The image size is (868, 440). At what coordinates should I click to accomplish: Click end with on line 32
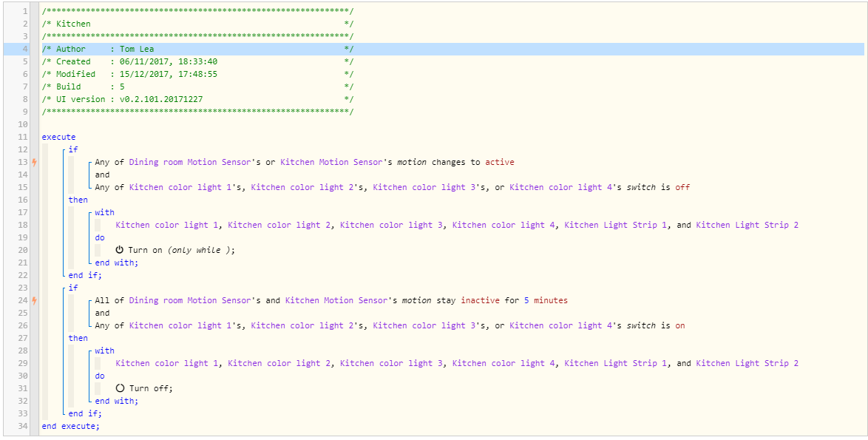(x=117, y=401)
